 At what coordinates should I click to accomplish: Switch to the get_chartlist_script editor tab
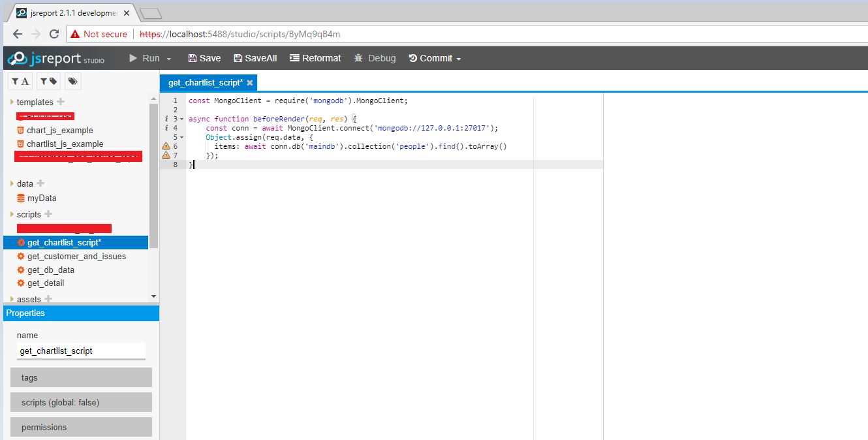click(206, 82)
